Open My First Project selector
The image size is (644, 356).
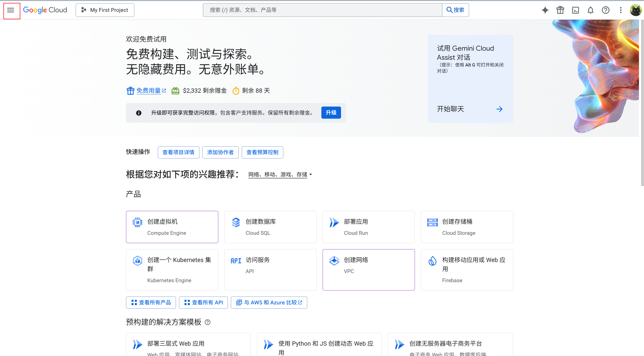(105, 10)
